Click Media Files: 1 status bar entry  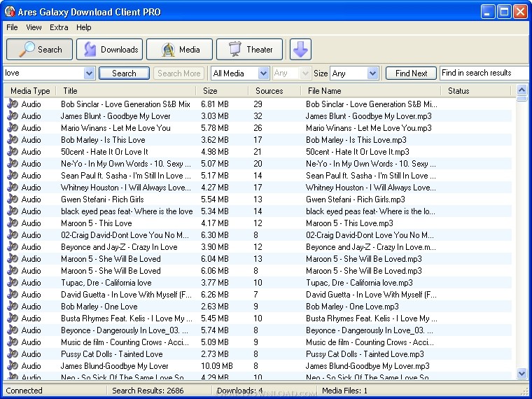[x=344, y=391]
